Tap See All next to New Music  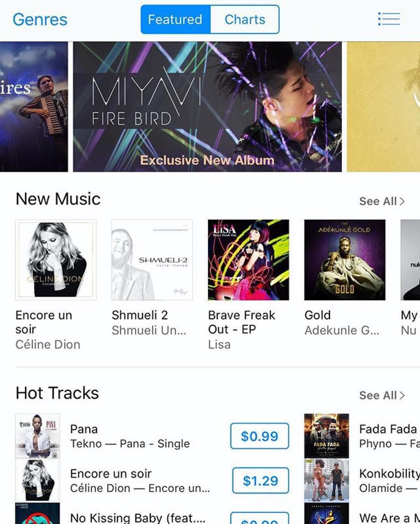tap(382, 201)
